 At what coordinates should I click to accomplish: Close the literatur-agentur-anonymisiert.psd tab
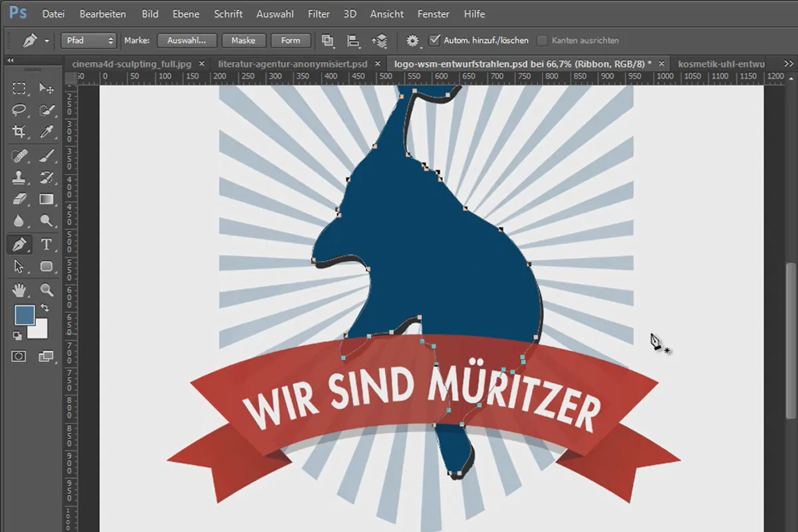pos(378,64)
